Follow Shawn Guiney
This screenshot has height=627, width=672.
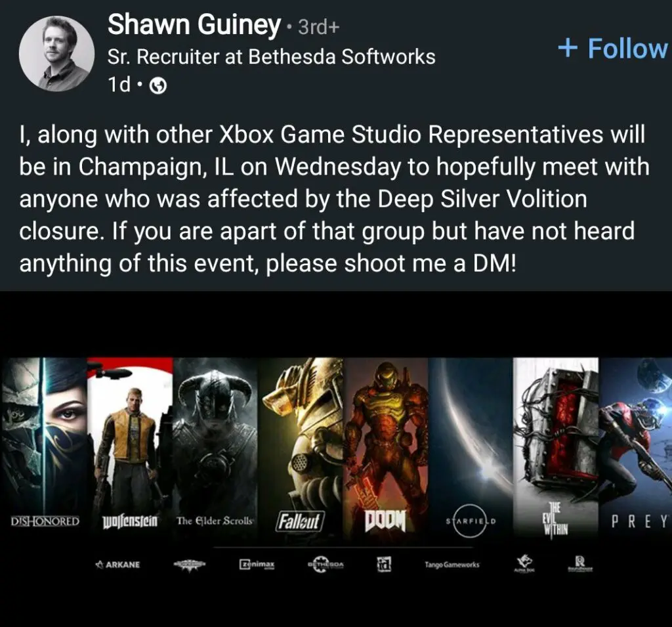click(x=613, y=48)
